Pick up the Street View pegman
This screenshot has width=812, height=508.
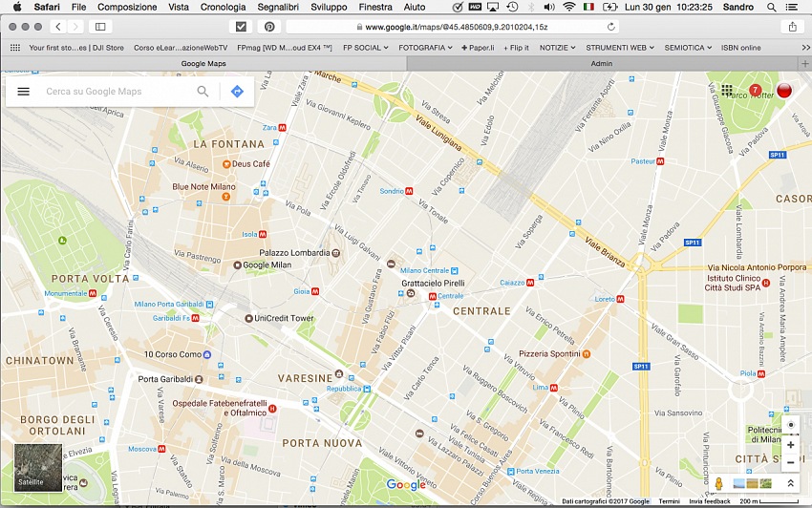tap(718, 484)
